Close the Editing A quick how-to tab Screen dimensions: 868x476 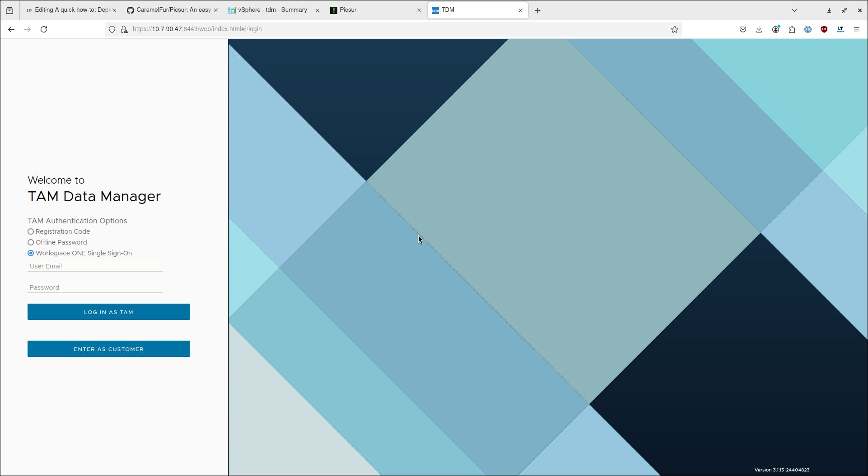coord(114,10)
